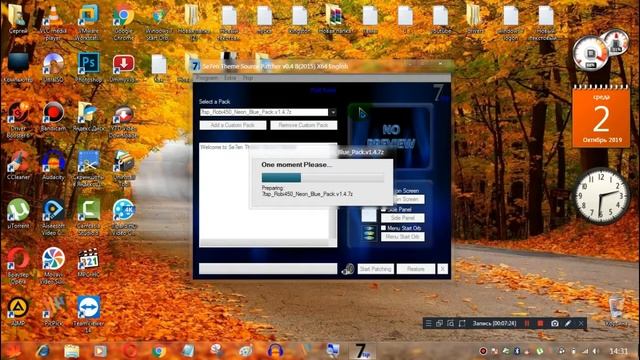The image size is (640, 360).
Task: Open the Help menu in Se7en Theme Patcher
Action: 248,78
